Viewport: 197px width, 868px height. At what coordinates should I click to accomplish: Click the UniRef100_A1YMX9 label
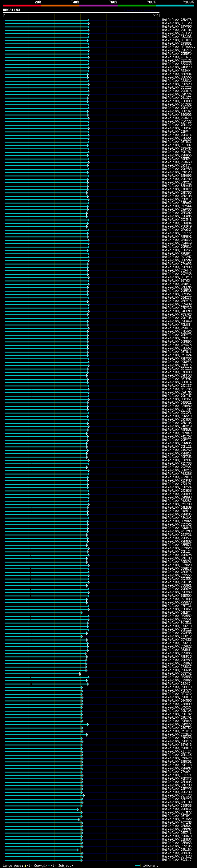point(176,433)
